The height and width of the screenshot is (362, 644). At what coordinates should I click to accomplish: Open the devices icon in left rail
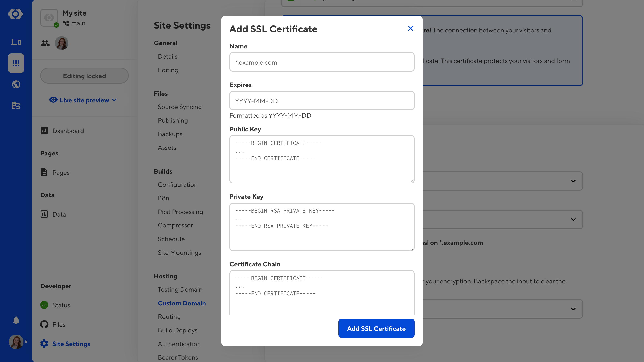tap(16, 42)
